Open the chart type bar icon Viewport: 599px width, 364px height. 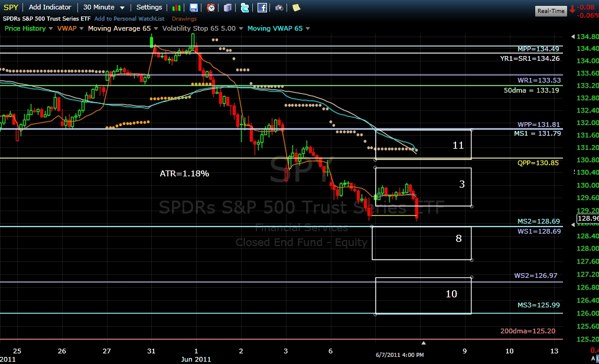click(x=176, y=8)
